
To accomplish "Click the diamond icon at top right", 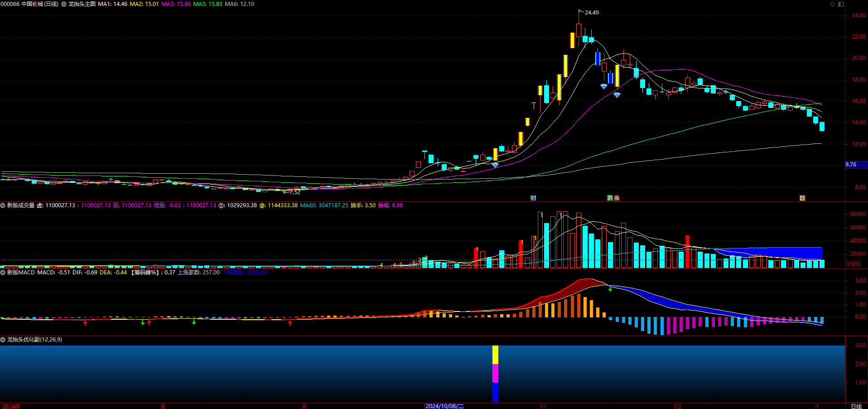I will pos(832,4).
